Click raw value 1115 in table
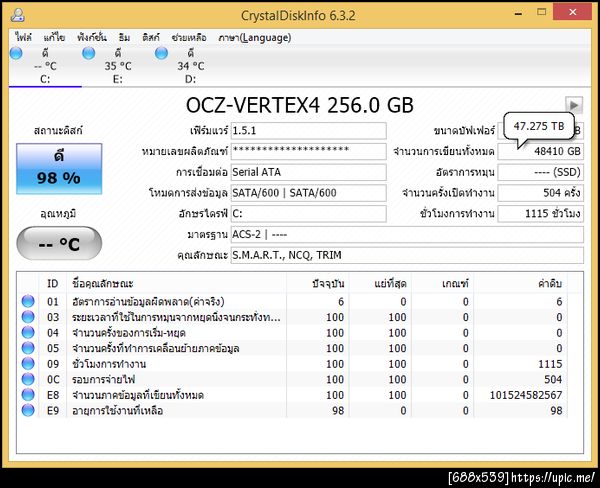 click(550, 364)
